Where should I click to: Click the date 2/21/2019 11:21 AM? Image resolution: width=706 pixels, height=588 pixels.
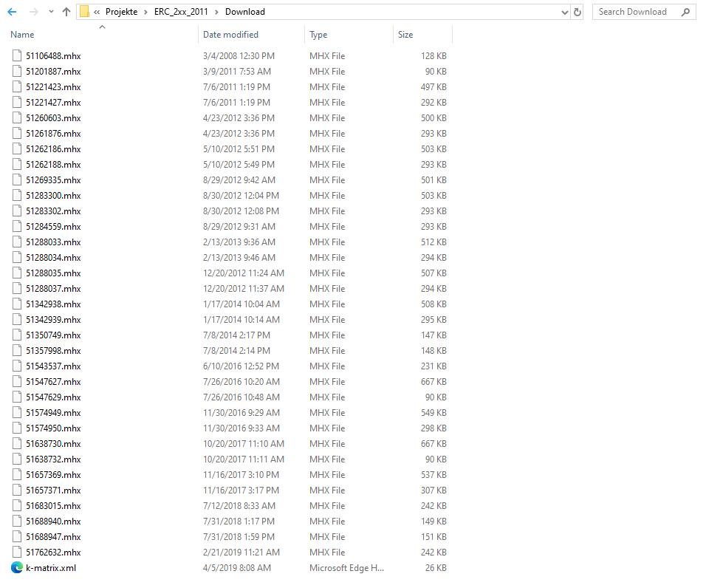click(241, 553)
